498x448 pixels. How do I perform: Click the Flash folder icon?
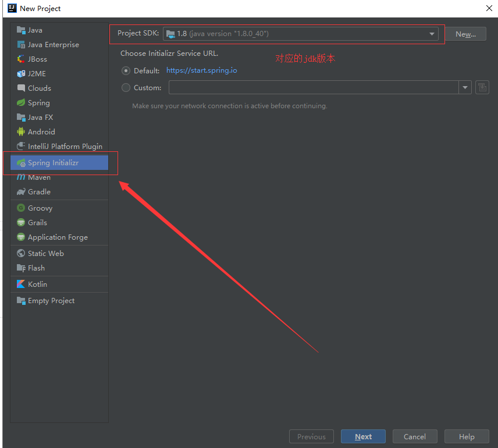[x=21, y=268]
